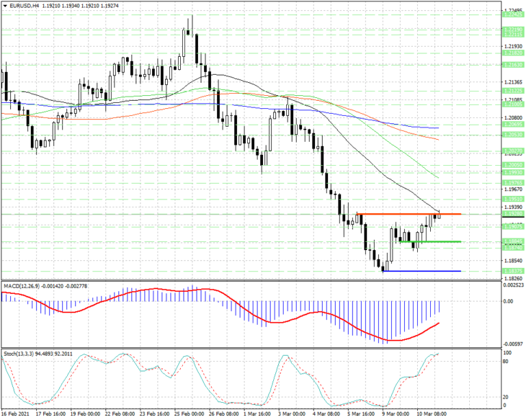
Task: Click the 3 Mar 00:00 time label
Action: pyautogui.click(x=292, y=414)
